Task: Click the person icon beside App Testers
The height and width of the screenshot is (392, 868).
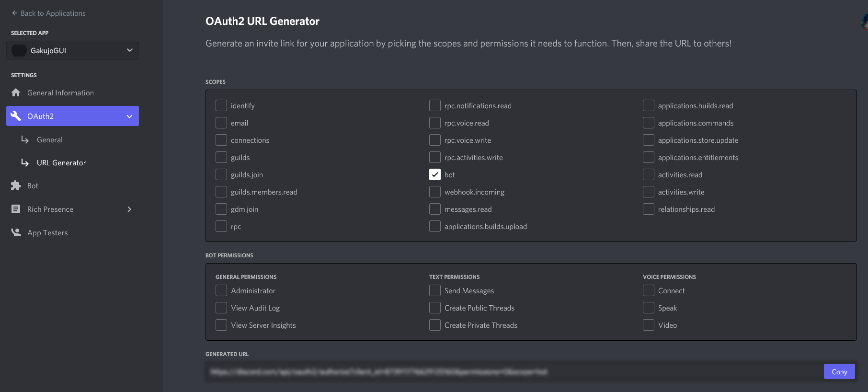Action: [x=16, y=232]
